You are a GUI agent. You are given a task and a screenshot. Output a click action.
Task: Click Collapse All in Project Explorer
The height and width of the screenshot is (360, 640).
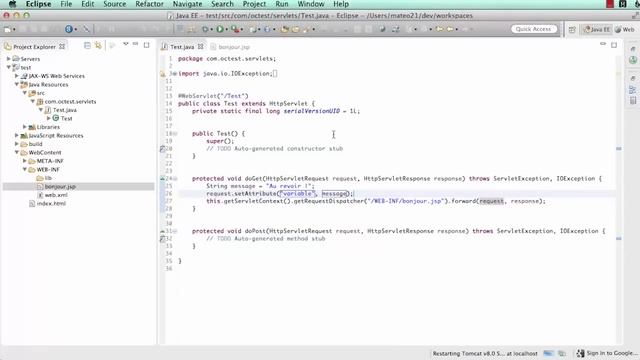tap(87, 45)
